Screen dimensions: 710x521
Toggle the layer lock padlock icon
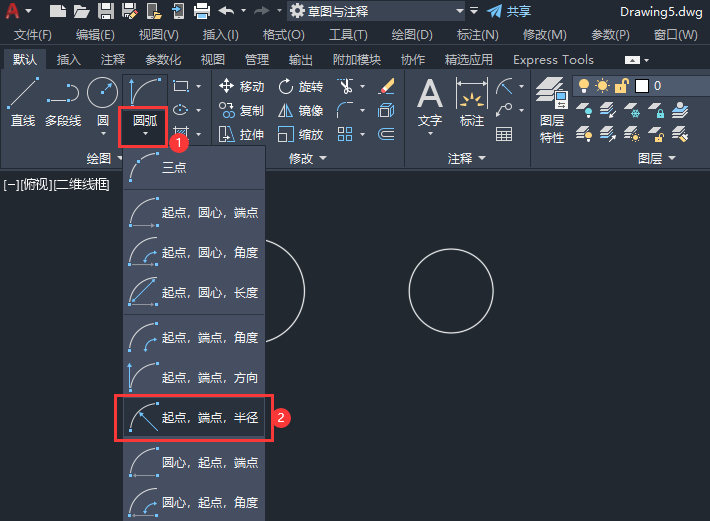point(622,86)
